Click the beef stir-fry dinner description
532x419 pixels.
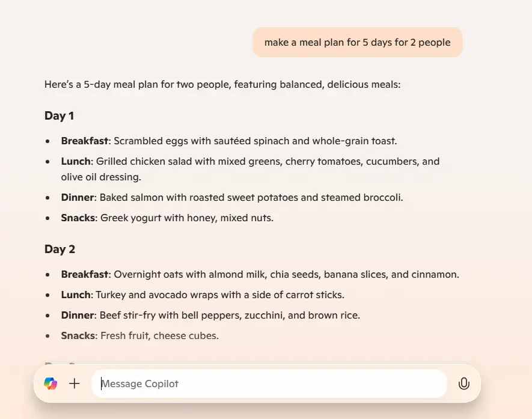click(230, 316)
